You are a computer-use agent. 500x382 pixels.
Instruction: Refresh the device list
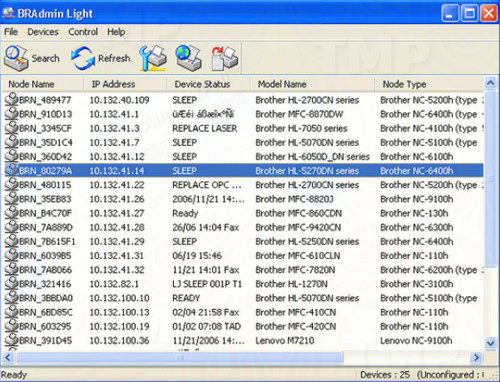point(101,58)
